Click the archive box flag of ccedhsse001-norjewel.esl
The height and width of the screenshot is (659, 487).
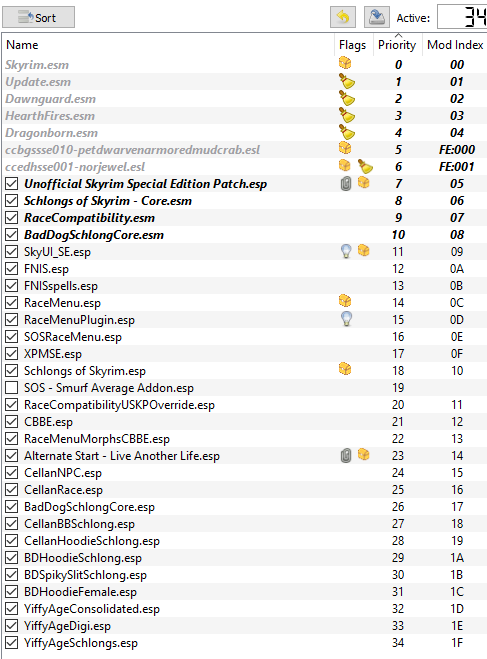[x=345, y=165]
